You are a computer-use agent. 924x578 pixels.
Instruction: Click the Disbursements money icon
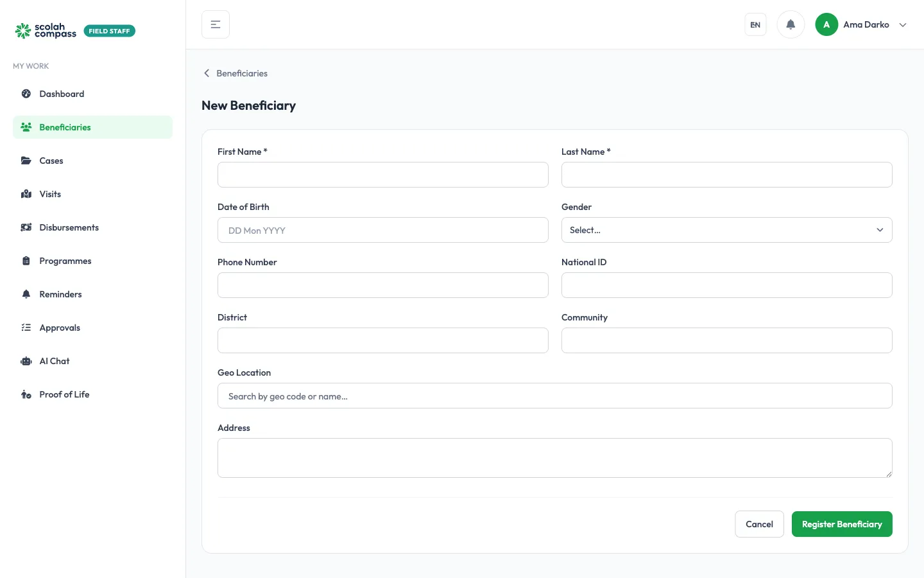tap(26, 227)
